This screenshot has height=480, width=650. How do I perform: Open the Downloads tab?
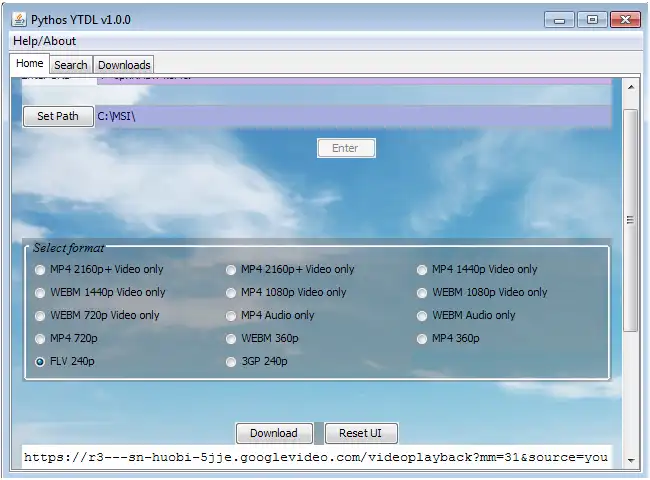124,65
